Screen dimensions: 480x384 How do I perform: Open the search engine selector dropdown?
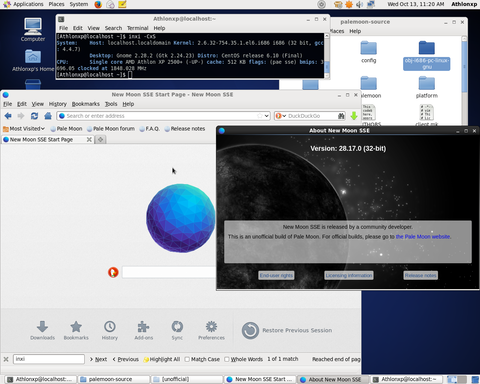coord(280,116)
